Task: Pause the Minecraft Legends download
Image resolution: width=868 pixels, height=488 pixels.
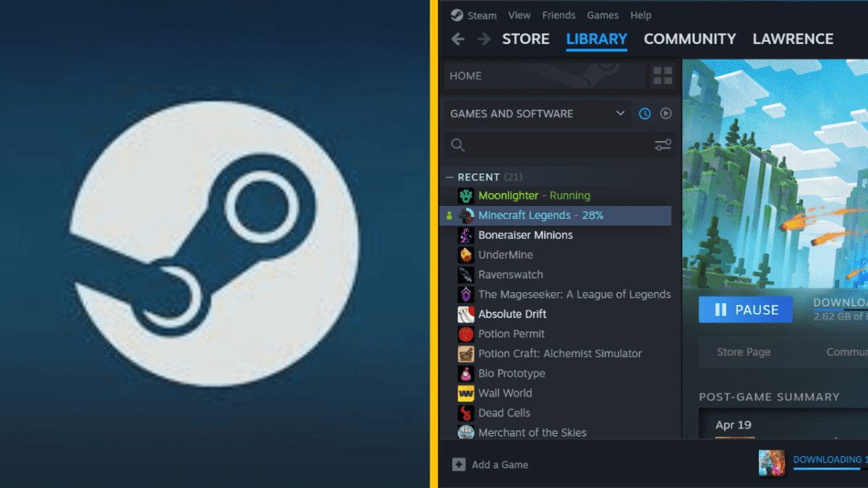Action: (746, 309)
